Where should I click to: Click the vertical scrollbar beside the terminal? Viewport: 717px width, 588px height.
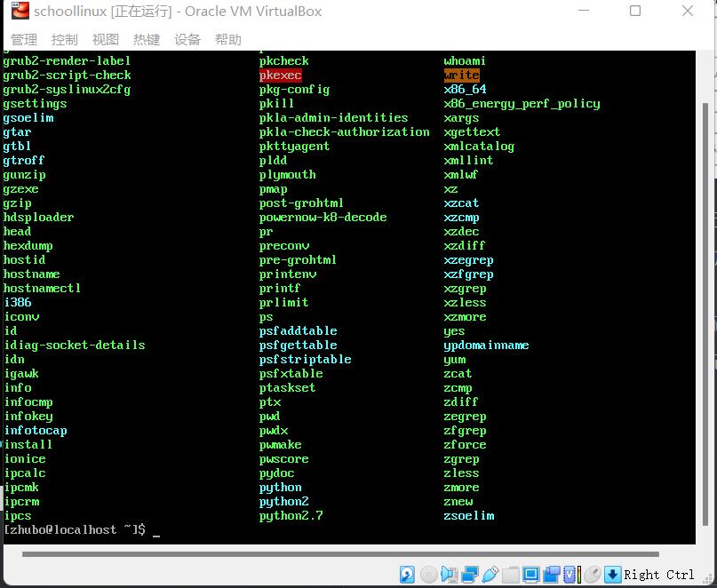pos(705,314)
